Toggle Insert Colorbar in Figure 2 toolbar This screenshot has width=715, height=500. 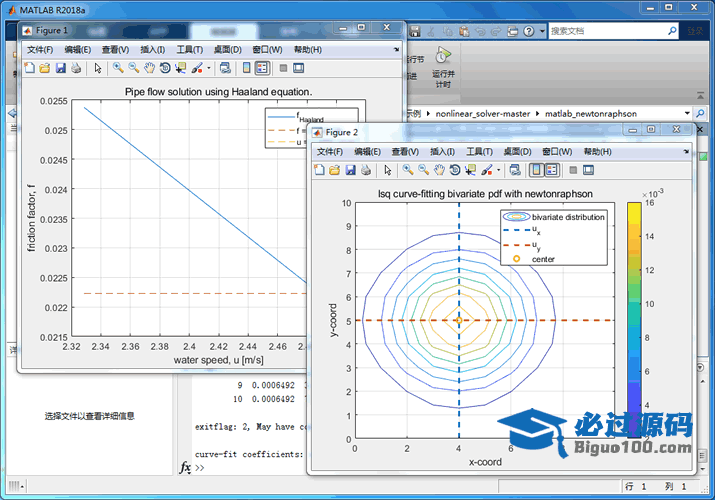click(536, 170)
